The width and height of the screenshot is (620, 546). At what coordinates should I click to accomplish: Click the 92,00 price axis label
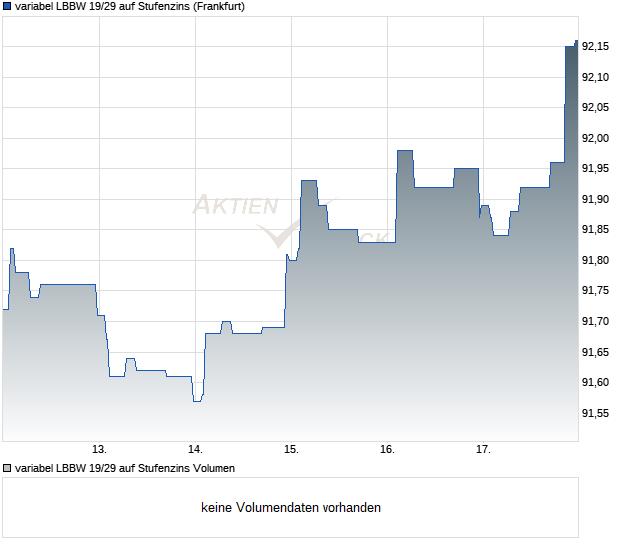click(x=595, y=138)
